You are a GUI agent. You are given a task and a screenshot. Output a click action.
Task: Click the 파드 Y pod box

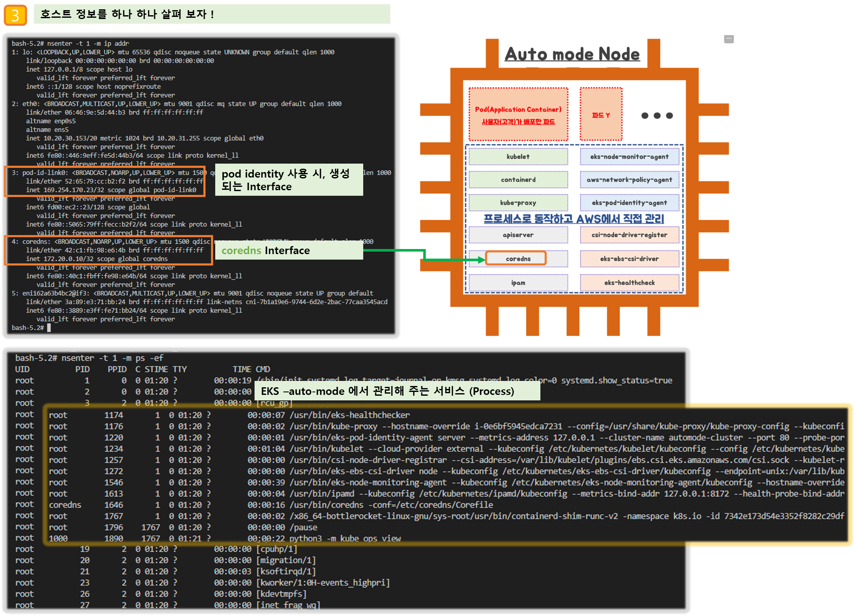601,115
